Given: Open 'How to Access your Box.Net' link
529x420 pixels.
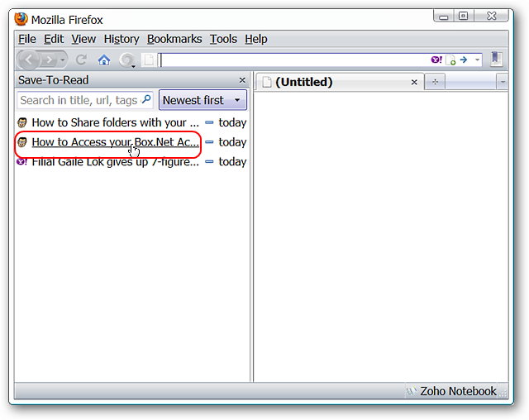Looking at the screenshot, I should [115, 142].
